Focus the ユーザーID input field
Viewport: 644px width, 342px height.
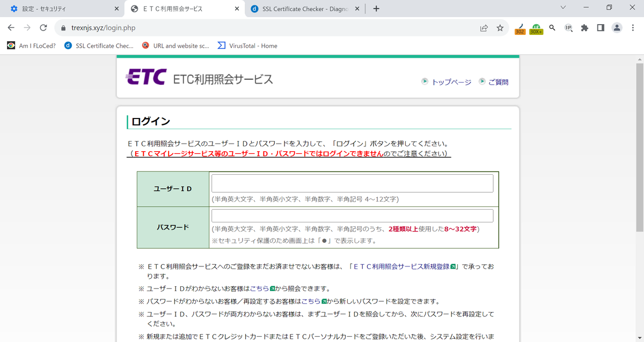click(x=352, y=183)
